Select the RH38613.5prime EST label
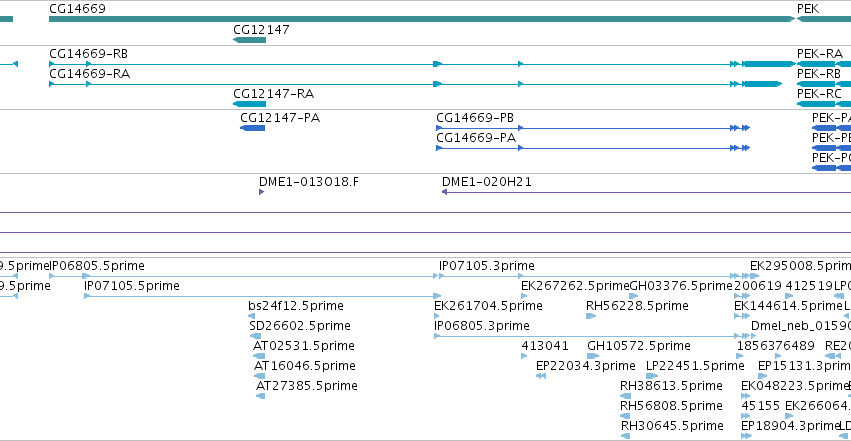 coord(671,386)
